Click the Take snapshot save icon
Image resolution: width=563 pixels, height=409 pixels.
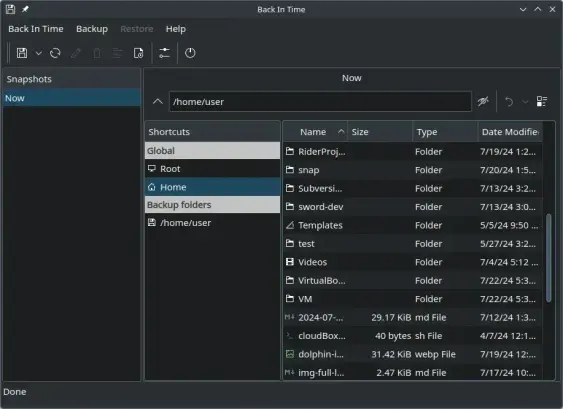(22, 53)
